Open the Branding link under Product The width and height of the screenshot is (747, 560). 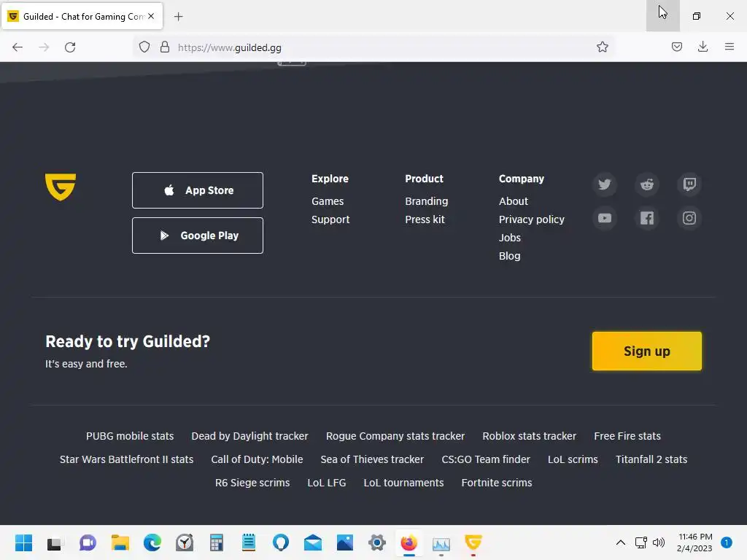pos(426,201)
